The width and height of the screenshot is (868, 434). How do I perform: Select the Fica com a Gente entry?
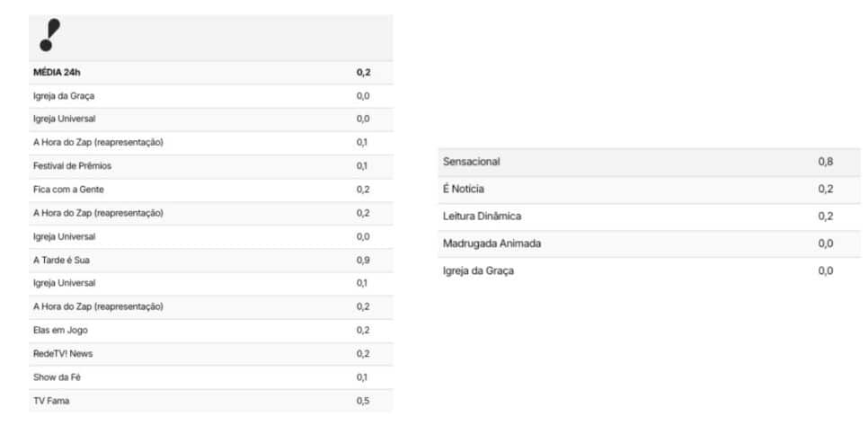tap(211, 190)
